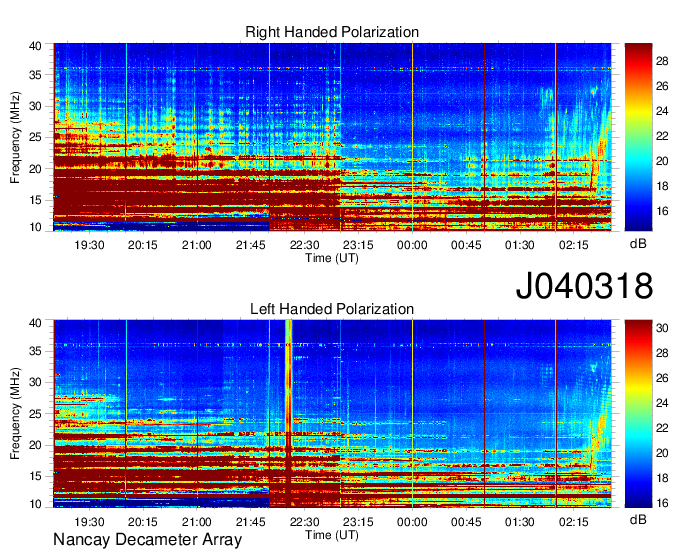The width and height of the screenshot is (680, 552).
Task: Click the "21:45" time tick of Right Handed plot
Action: (251, 245)
